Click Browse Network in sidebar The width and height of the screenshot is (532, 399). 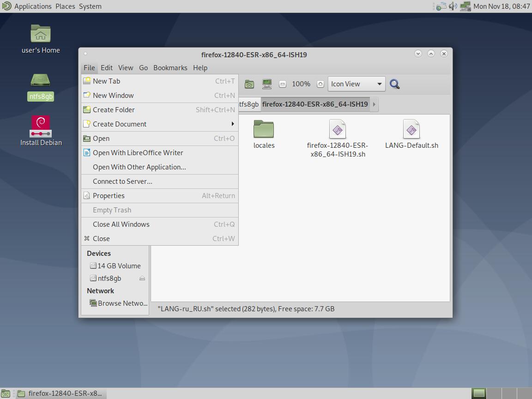pos(115,303)
